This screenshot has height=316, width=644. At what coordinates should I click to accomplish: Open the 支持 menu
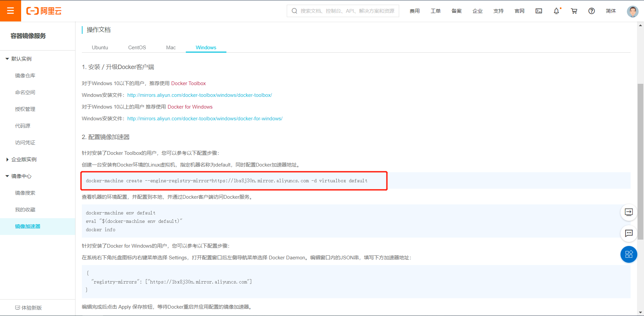coord(498,11)
